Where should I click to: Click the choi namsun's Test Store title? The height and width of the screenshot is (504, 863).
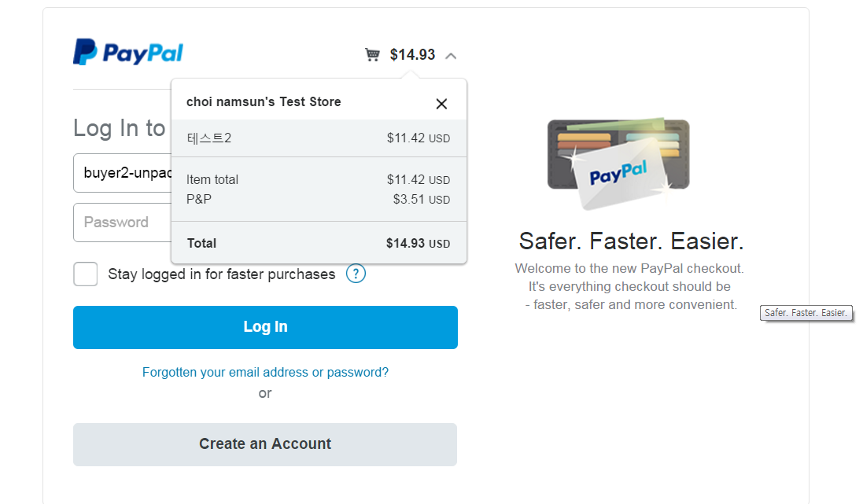[264, 102]
